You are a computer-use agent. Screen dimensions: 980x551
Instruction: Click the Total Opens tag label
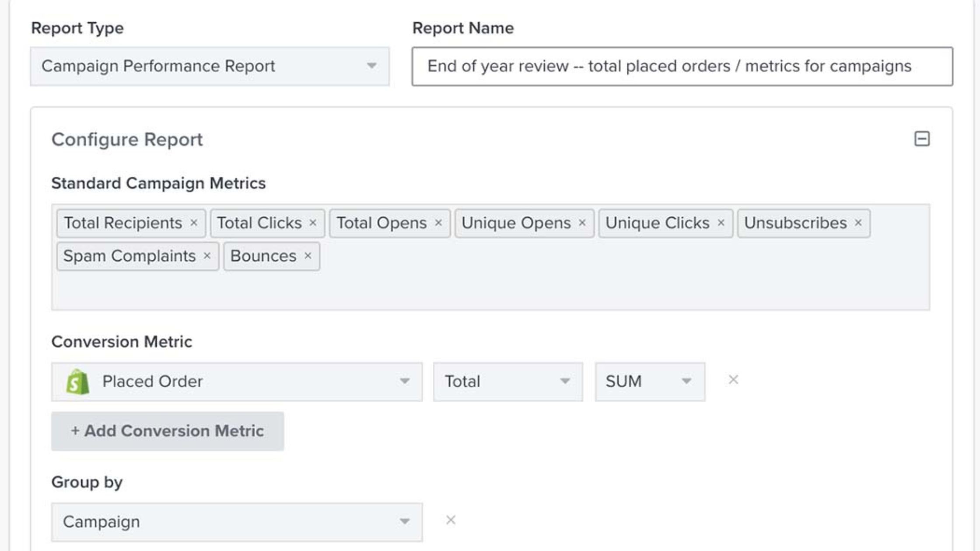click(x=381, y=223)
